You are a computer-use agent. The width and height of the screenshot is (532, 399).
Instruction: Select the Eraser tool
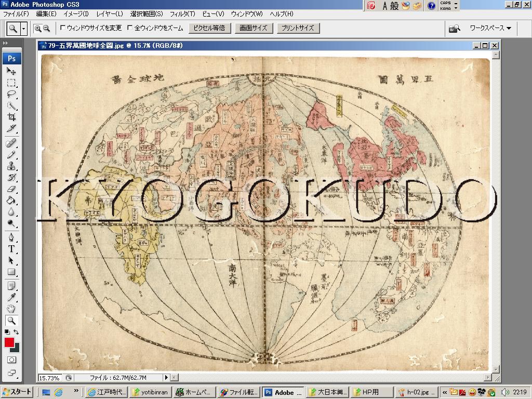coord(11,189)
